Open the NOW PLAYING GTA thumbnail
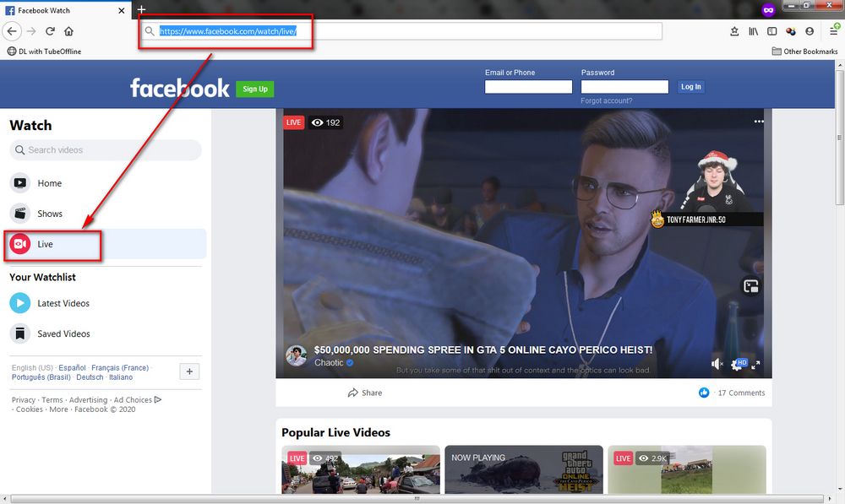This screenshot has height=504, width=845. pos(524,469)
